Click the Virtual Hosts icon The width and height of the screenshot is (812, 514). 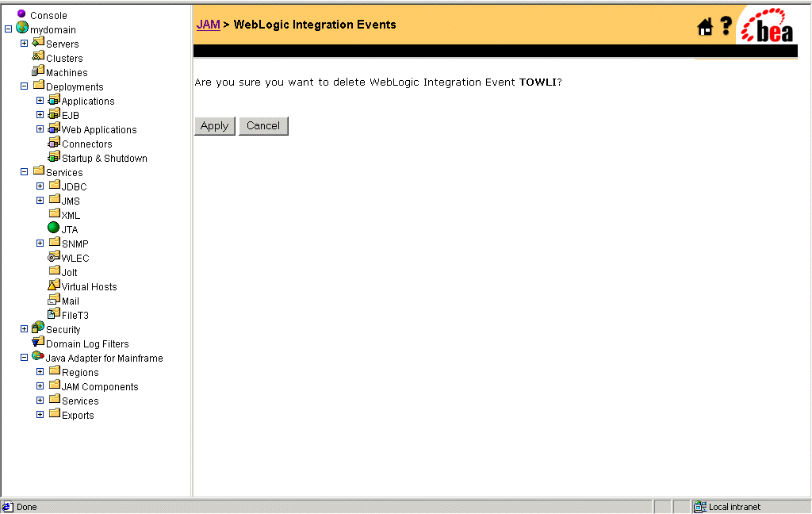[x=55, y=285]
